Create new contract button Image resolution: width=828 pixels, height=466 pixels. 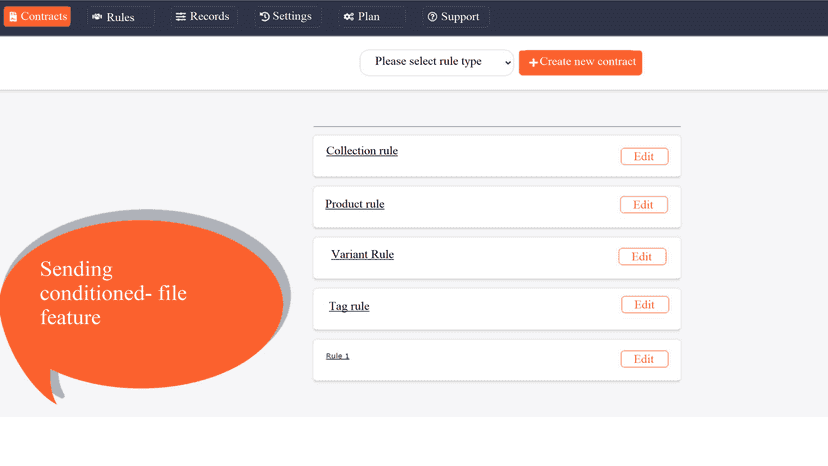[580, 62]
